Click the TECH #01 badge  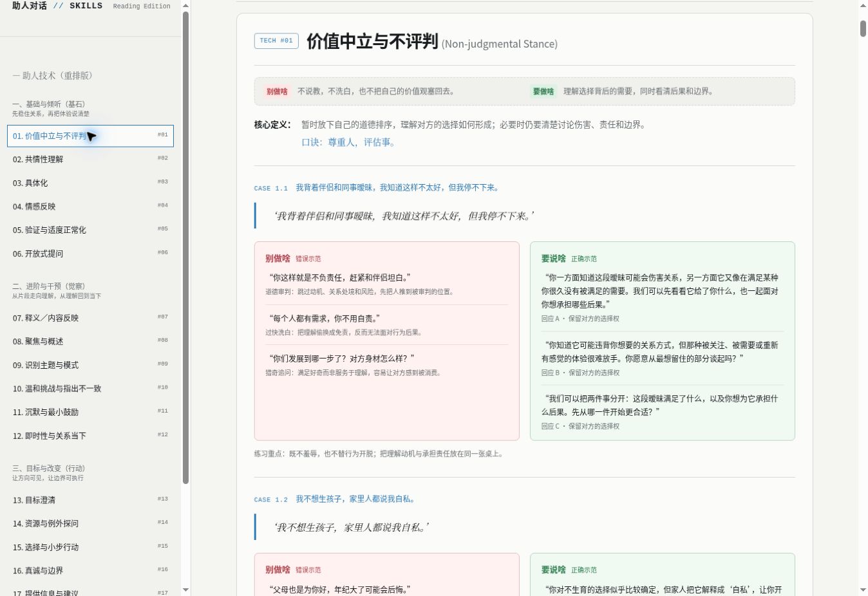click(x=276, y=41)
